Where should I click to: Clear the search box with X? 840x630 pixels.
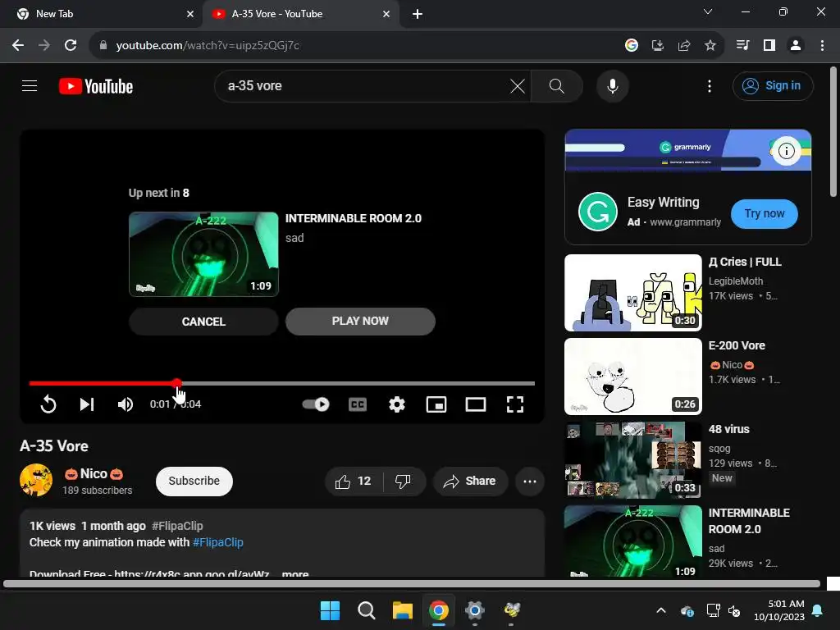tap(518, 85)
